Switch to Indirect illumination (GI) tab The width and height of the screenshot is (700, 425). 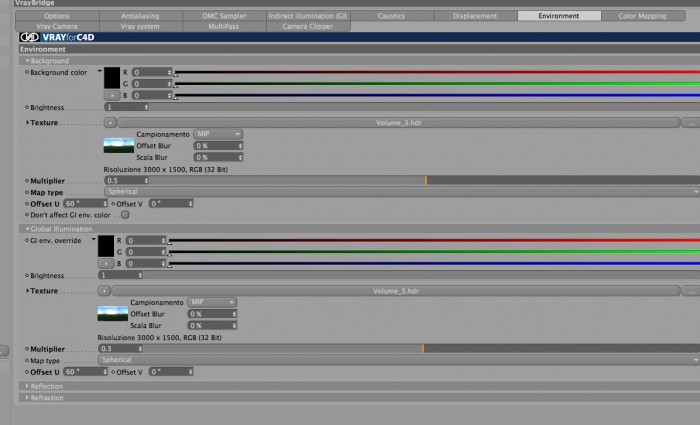(308, 16)
